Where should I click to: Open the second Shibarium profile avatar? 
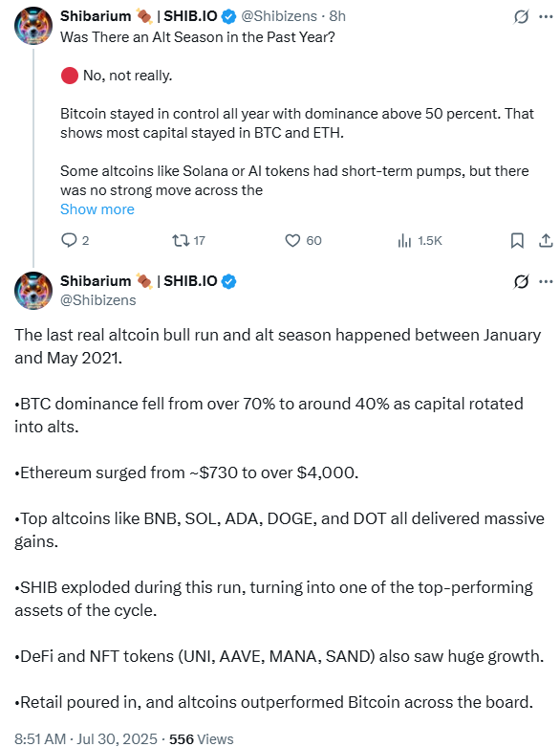coord(33,291)
